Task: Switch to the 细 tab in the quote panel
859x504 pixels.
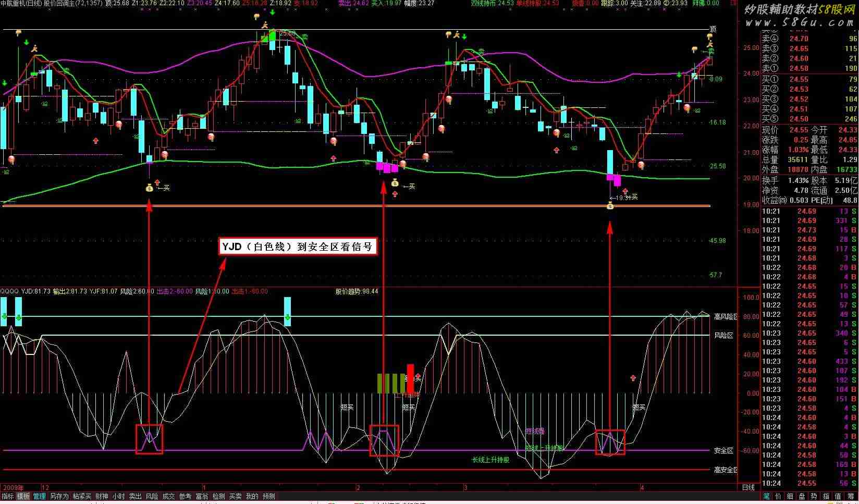Action: point(790,497)
